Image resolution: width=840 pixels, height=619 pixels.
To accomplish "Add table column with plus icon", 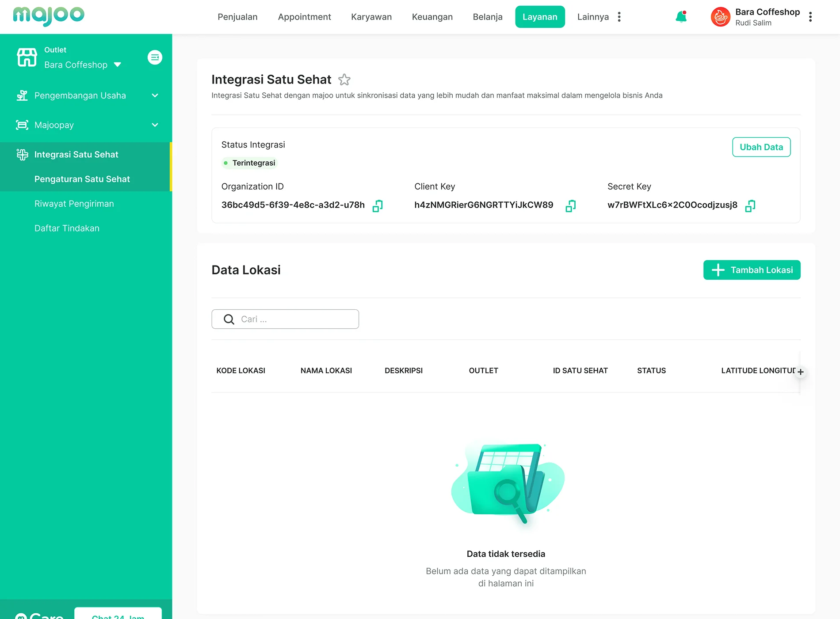I will click(x=800, y=372).
